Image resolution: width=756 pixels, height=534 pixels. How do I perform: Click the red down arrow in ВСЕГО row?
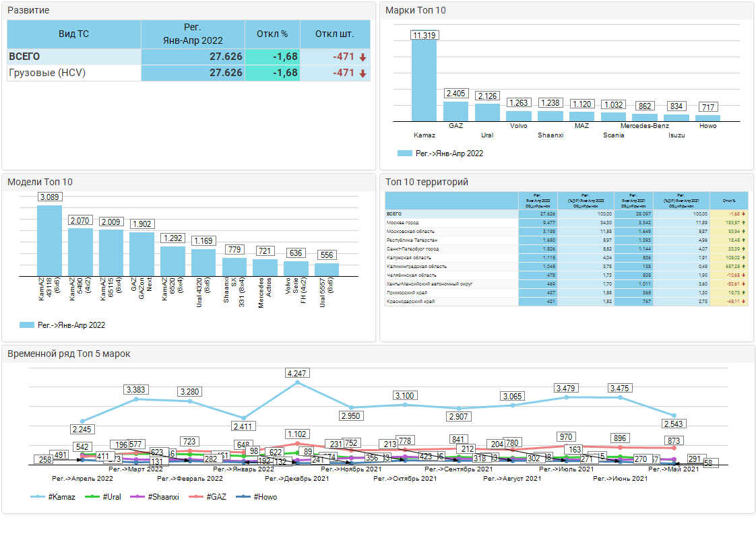tap(363, 57)
